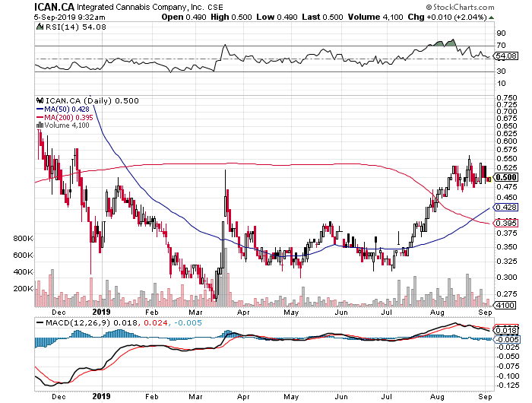Click the -0.125 MACD axis label
Viewport: 532px width, 403px height.
coord(507,385)
